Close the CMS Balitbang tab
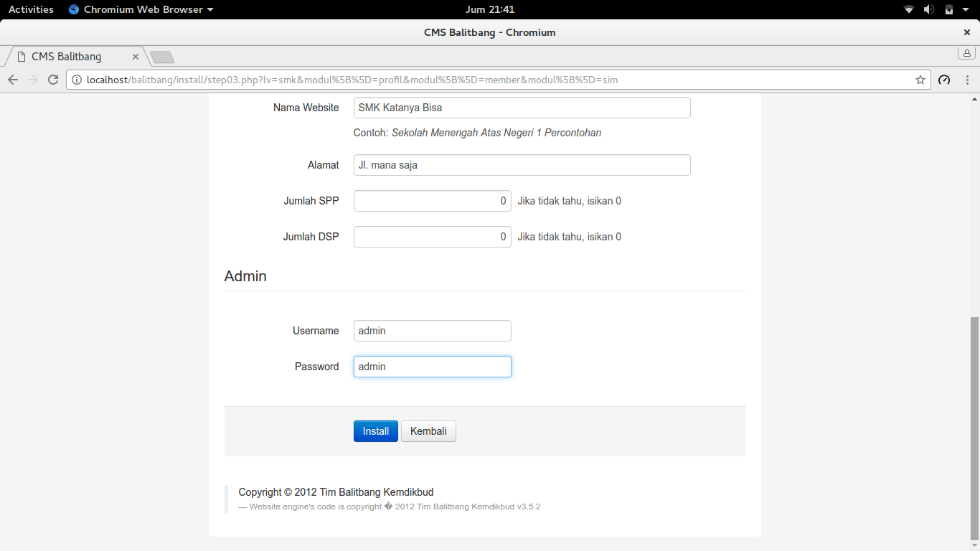Image resolution: width=980 pixels, height=551 pixels. (135, 57)
